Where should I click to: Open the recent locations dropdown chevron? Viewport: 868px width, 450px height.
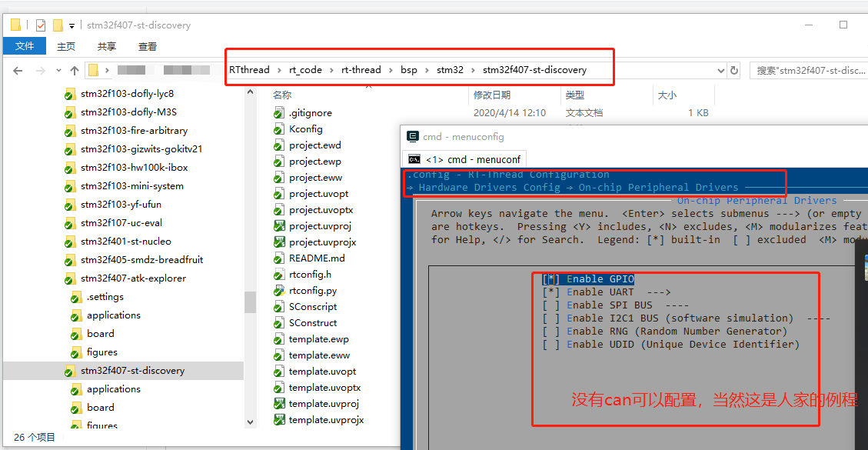tap(58, 69)
